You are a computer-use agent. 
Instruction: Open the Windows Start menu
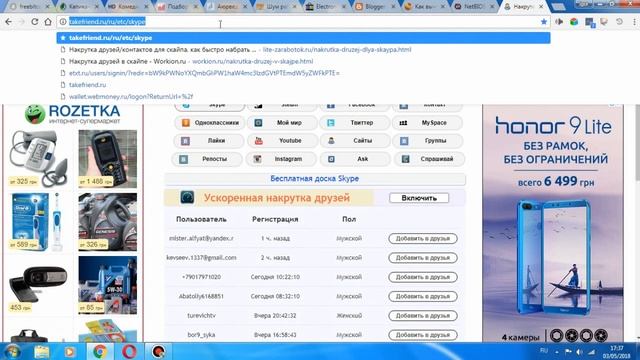point(12,351)
